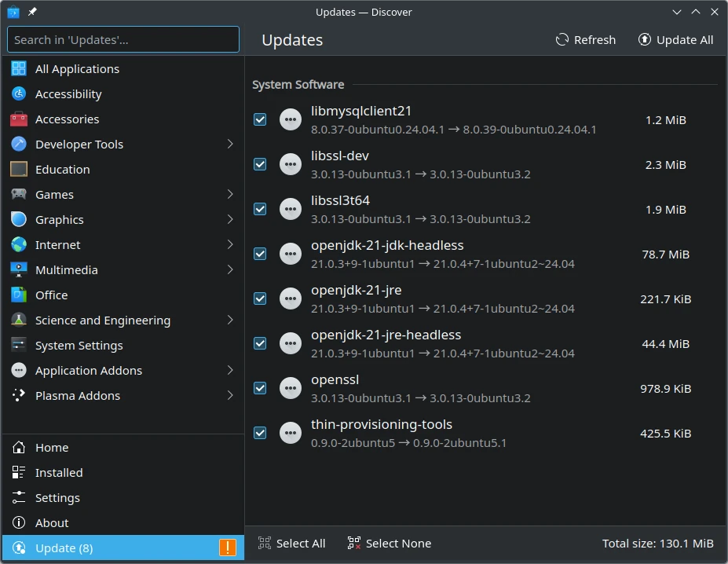Click the Installed list icon
The width and height of the screenshot is (728, 564).
point(19,472)
